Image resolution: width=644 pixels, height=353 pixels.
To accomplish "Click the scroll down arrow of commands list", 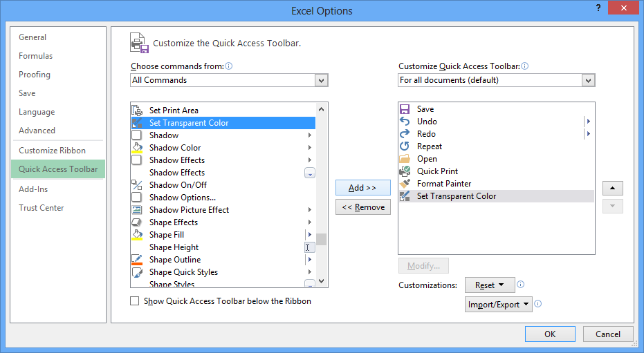I will pos(321,281).
